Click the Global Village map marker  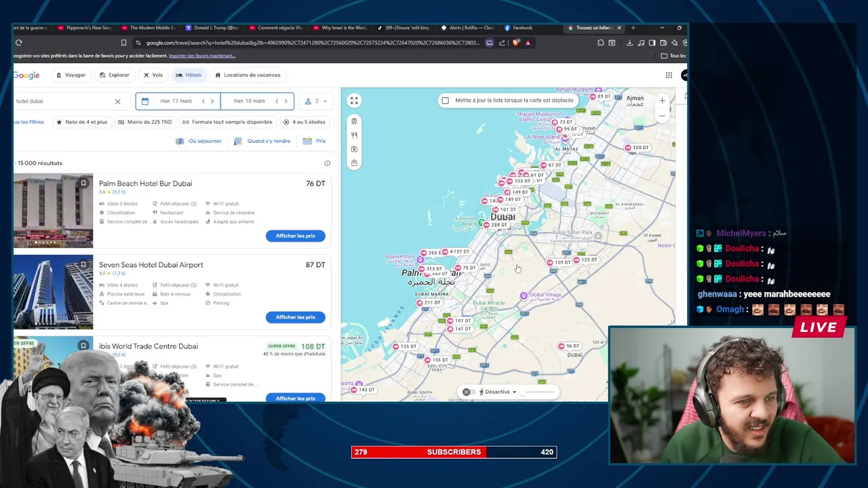(x=524, y=296)
